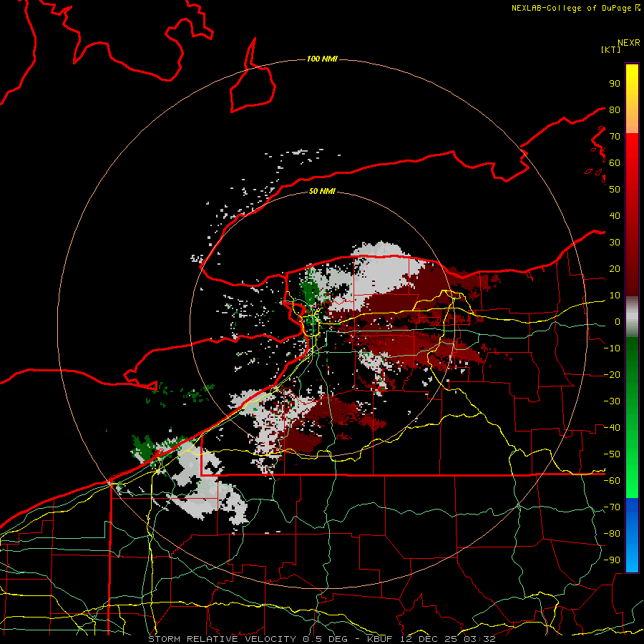The width and height of the screenshot is (644, 644).
Task: Click the -40 value on velocity scale
Action: coord(612,428)
